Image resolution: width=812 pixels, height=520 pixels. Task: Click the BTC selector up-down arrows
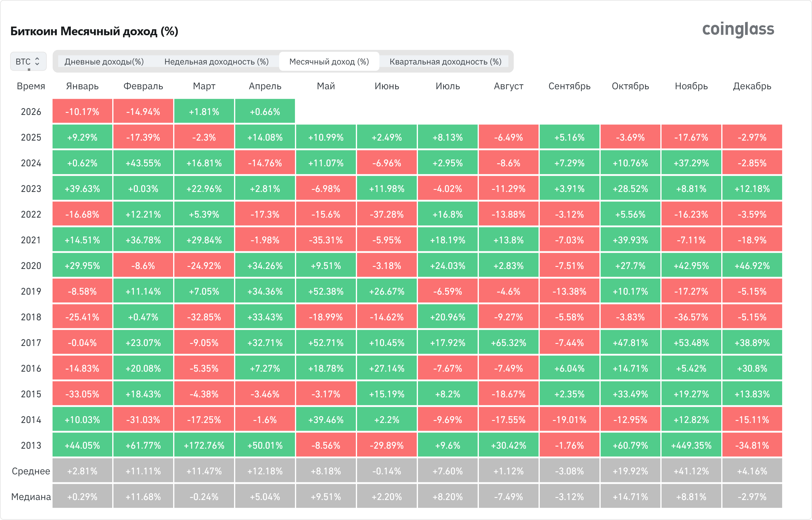[x=37, y=61]
